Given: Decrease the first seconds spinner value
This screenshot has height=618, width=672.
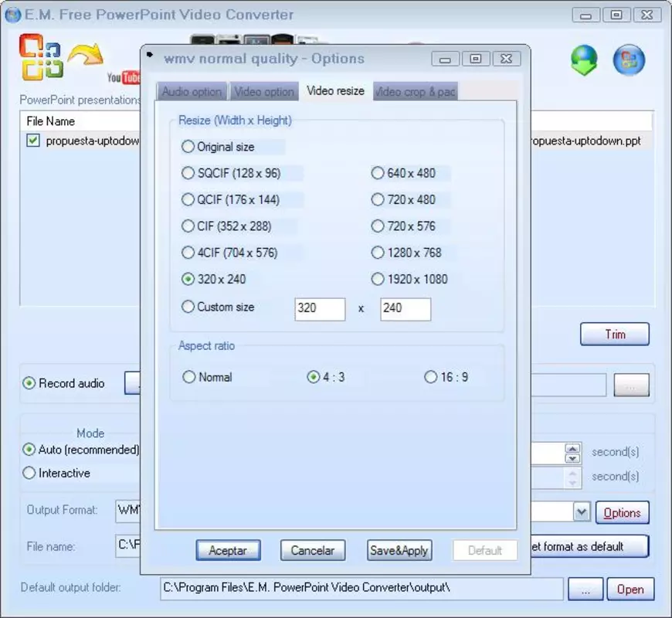Looking at the screenshot, I should click(573, 458).
